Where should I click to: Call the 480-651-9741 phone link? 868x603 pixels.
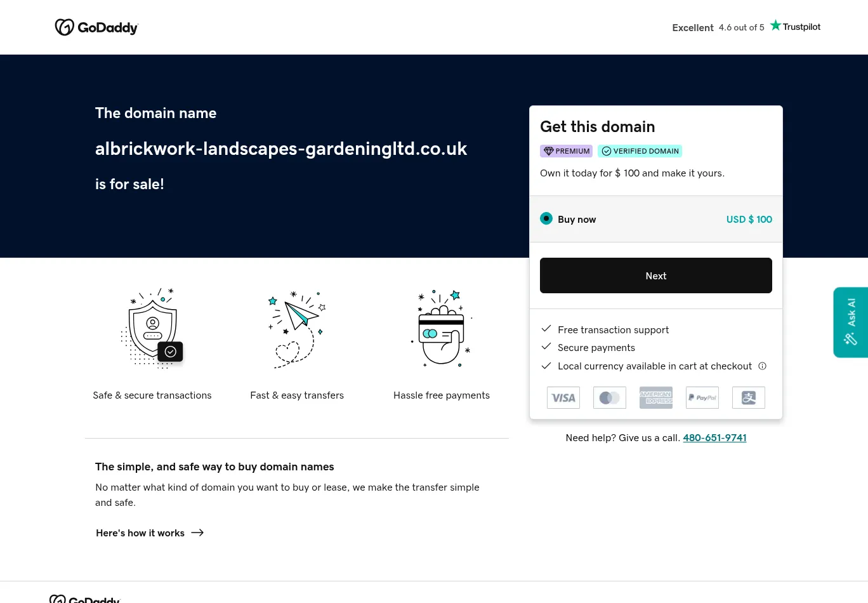click(714, 438)
